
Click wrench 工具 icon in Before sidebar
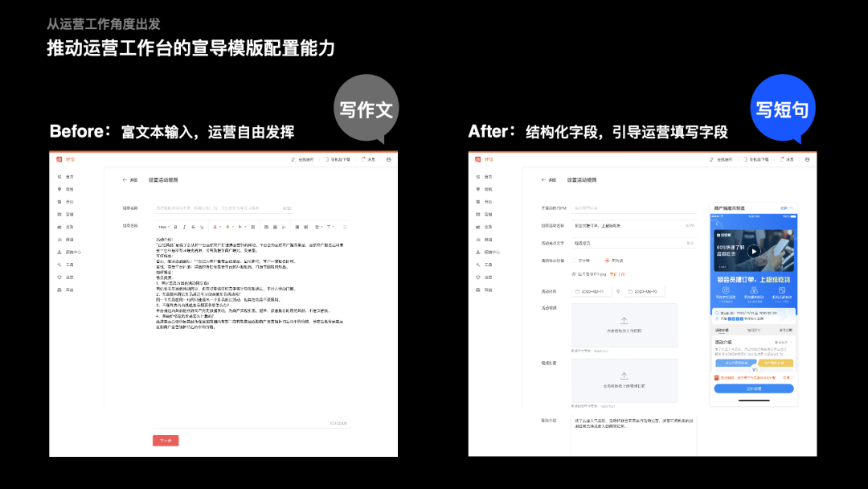[59, 265]
